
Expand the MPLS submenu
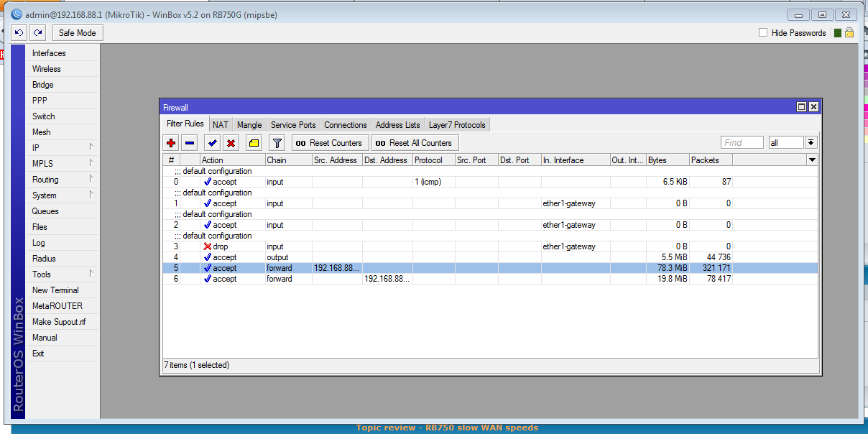point(63,163)
